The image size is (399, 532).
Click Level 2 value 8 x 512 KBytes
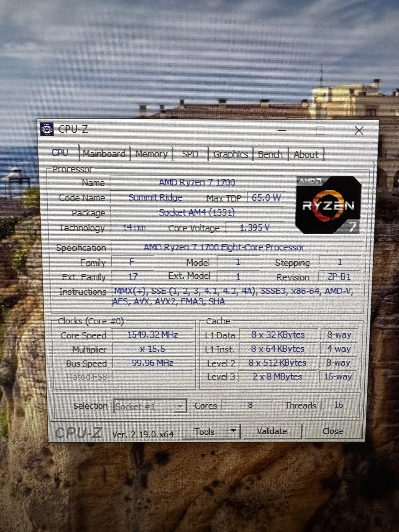(x=277, y=363)
